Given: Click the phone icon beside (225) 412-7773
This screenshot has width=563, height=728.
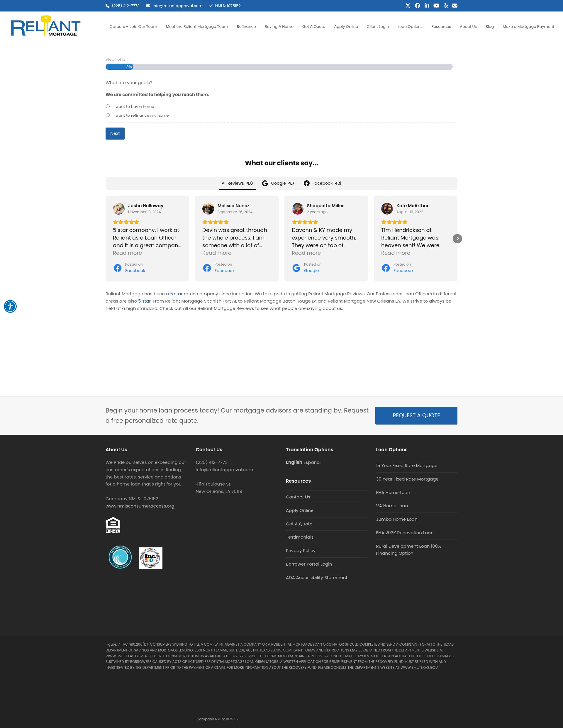Looking at the screenshot, I should [x=107, y=6].
